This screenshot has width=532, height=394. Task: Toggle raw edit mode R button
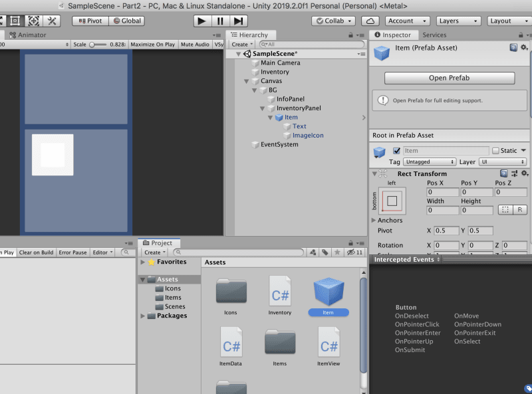point(520,210)
